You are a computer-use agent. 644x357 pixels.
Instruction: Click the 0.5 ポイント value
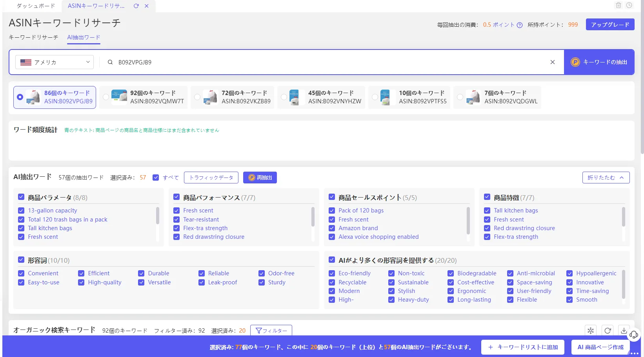tap(498, 25)
